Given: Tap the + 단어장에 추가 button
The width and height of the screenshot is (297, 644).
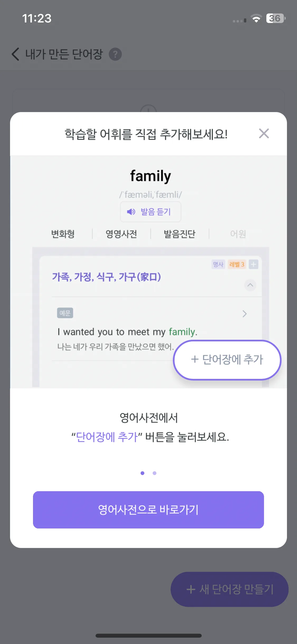Looking at the screenshot, I should point(227,360).
